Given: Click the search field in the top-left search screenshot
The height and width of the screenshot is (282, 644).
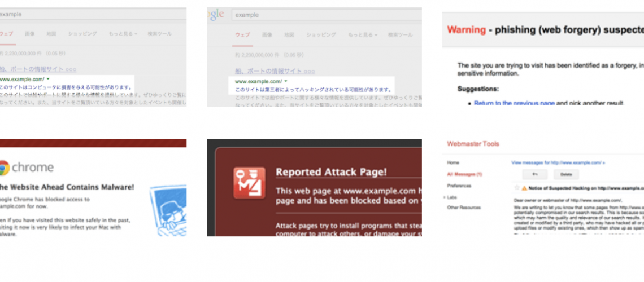Looking at the screenshot, I should [x=93, y=14].
